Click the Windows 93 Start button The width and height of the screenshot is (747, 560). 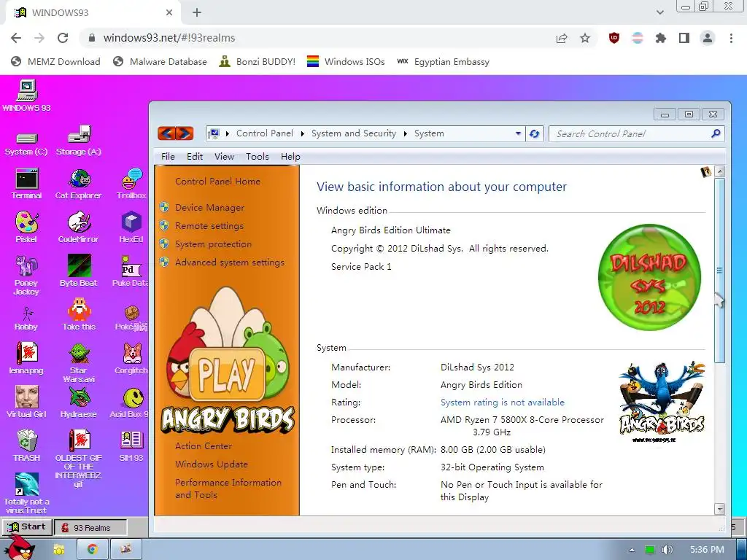(x=26, y=527)
